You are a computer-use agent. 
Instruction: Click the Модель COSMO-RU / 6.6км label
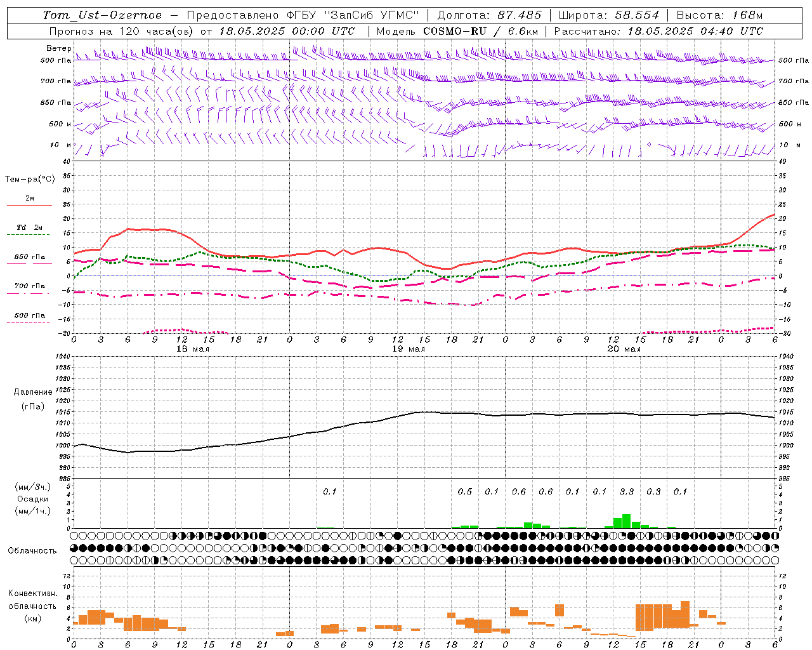pos(457,31)
